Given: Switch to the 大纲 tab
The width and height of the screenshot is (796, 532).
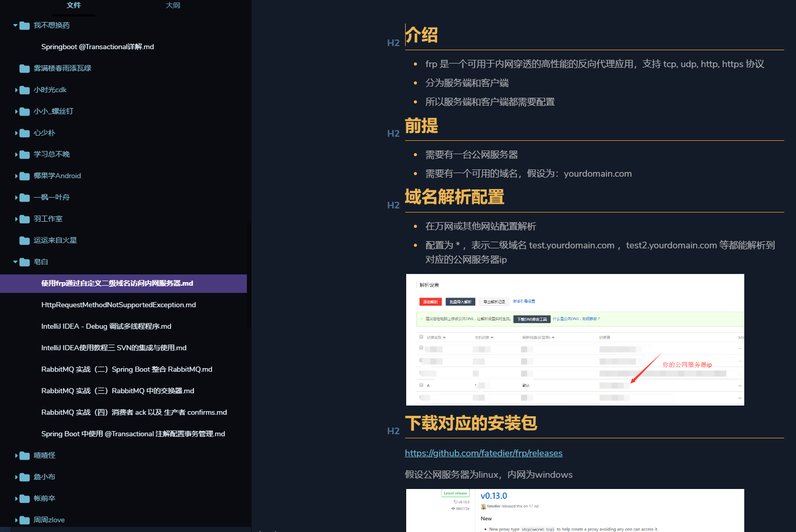Looking at the screenshot, I should click(x=173, y=5).
